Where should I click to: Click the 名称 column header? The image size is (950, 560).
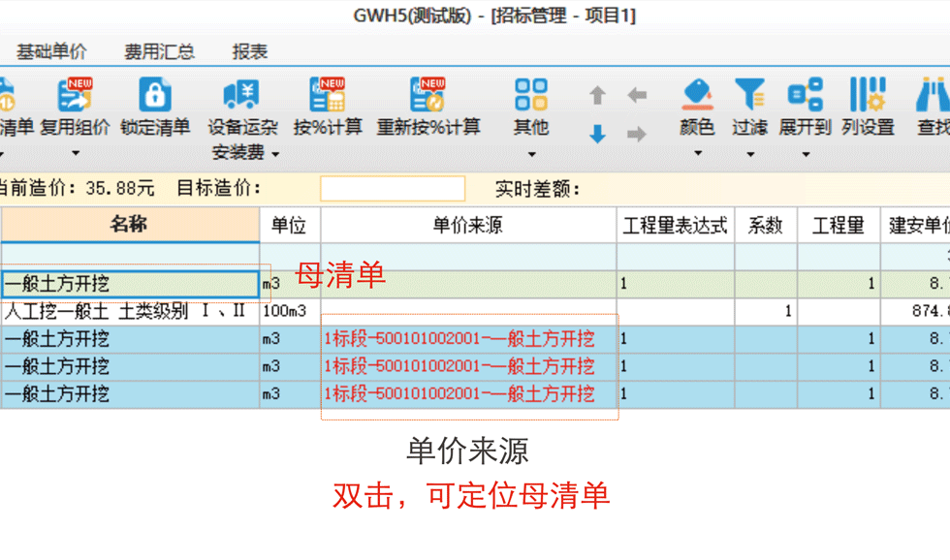129,226
